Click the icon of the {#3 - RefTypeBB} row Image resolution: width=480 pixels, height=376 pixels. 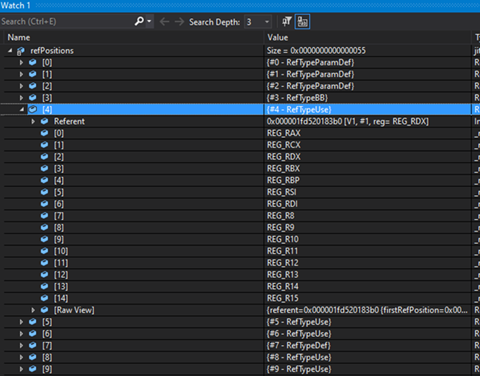[33, 98]
